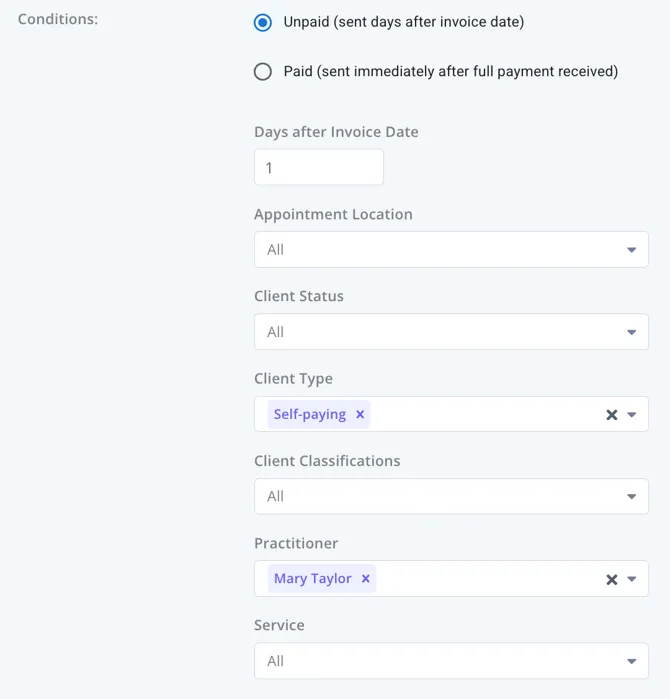Open Client Type dropdown arrow
Viewport: 670px width, 699px height.
point(631,415)
